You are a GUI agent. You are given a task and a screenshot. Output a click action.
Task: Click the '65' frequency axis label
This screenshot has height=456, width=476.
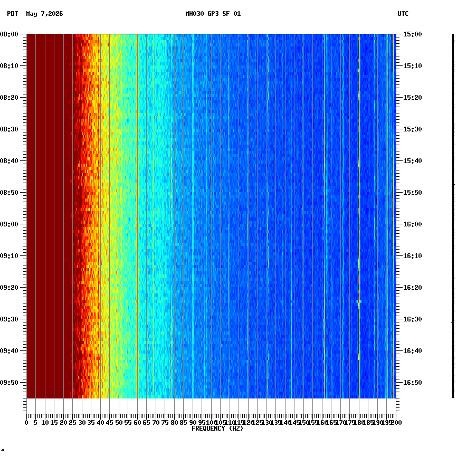point(146,423)
